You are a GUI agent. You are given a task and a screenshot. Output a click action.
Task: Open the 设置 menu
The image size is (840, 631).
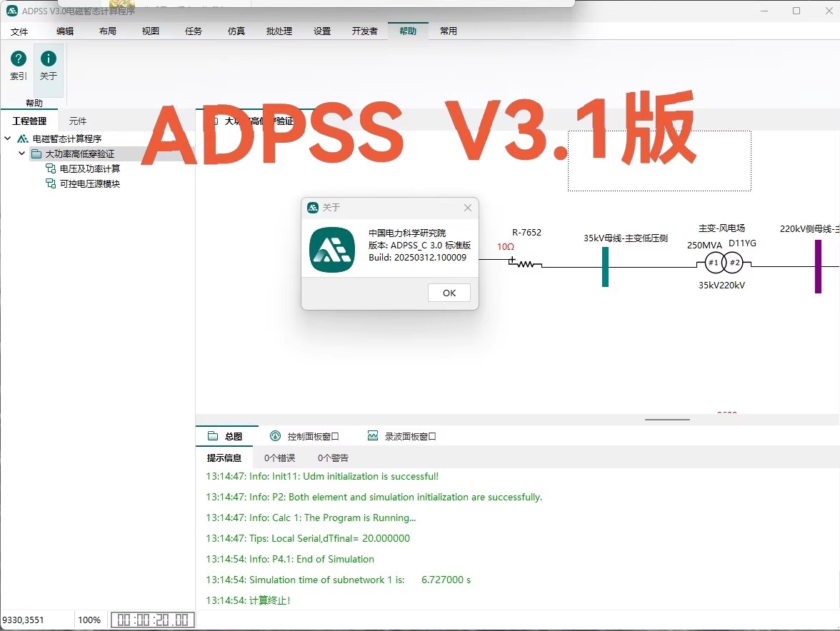pos(322,31)
